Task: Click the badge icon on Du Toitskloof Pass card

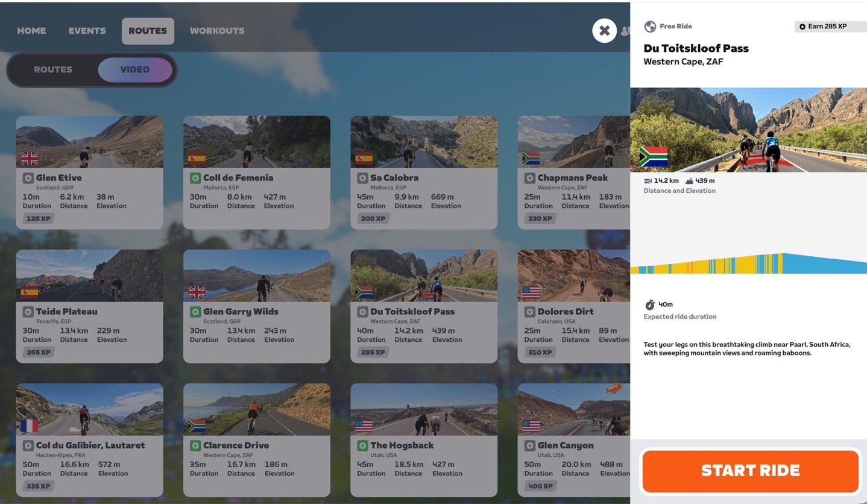Action: 362,312
